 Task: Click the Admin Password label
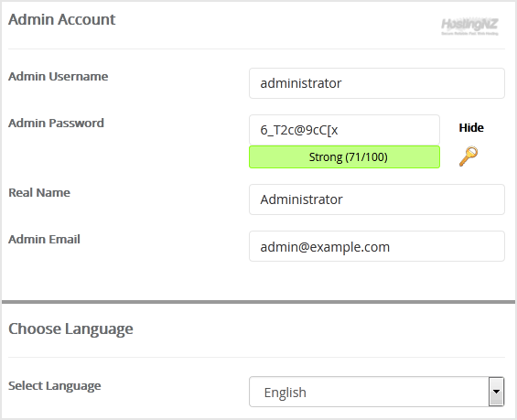[x=56, y=123]
